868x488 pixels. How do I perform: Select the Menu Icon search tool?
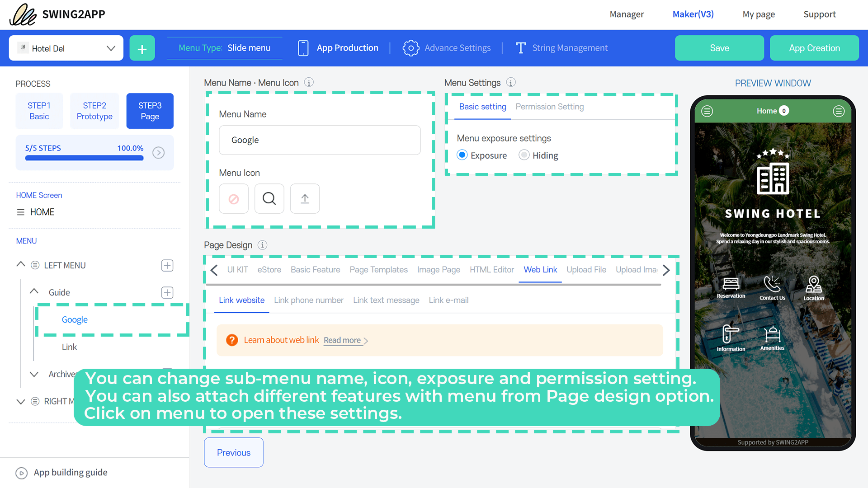[x=269, y=198]
